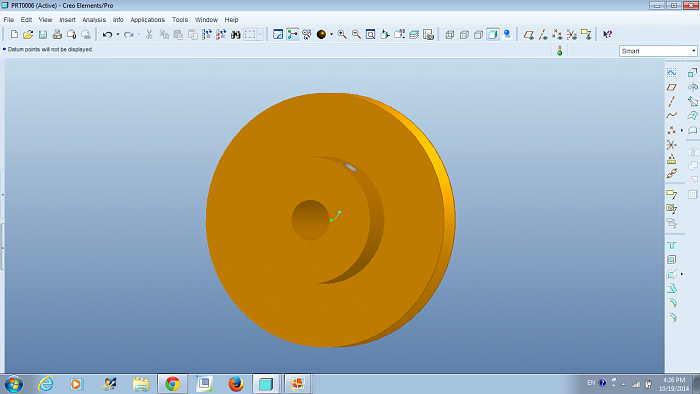Select the Extrude tool
The width and height of the screenshot is (700, 394).
coord(693,73)
